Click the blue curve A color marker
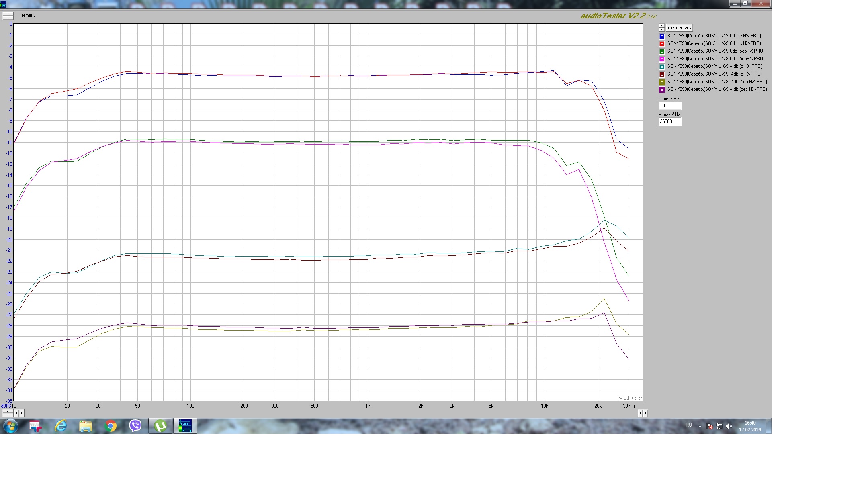 [662, 36]
